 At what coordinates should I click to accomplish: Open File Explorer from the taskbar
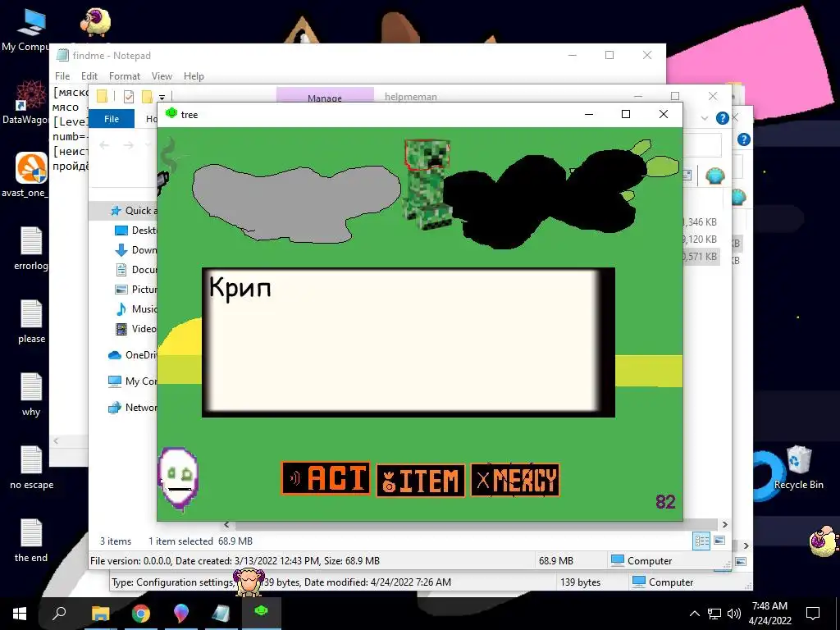pyautogui.click(x=100, y=614)
